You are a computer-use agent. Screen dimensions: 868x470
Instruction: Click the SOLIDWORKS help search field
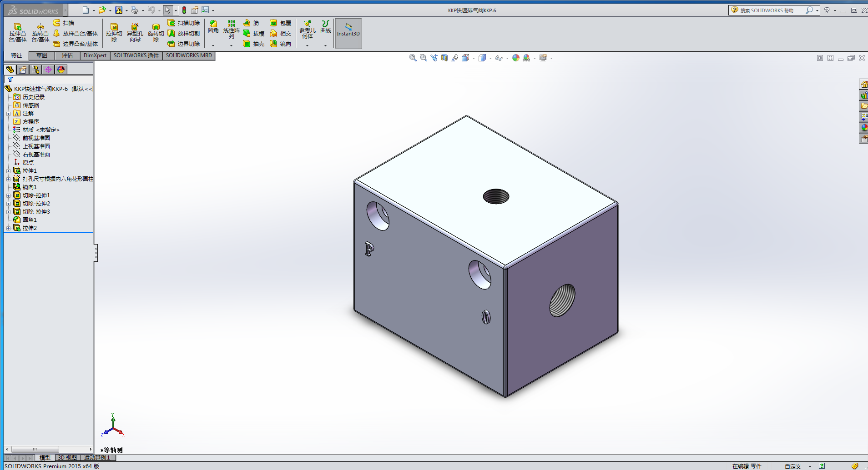pyautogui.click(x=772, y=10)
